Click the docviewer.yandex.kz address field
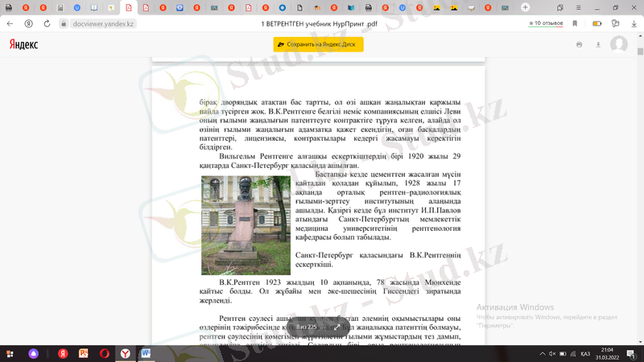Image resolution: width=644 pixels, height=362 pixels. (x=103, y=24)
